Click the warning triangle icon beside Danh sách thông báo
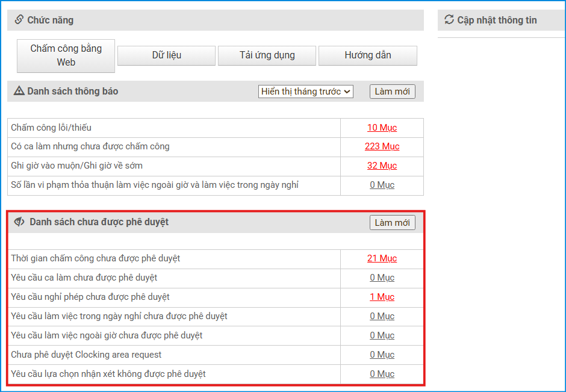 [19, 92]
